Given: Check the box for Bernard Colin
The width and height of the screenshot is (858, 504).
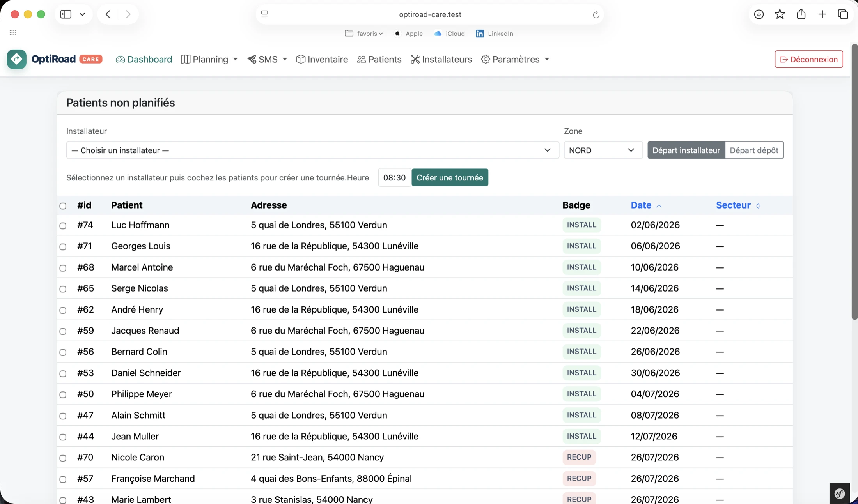Looking at the screenshot, I should (x=63, y=352).
